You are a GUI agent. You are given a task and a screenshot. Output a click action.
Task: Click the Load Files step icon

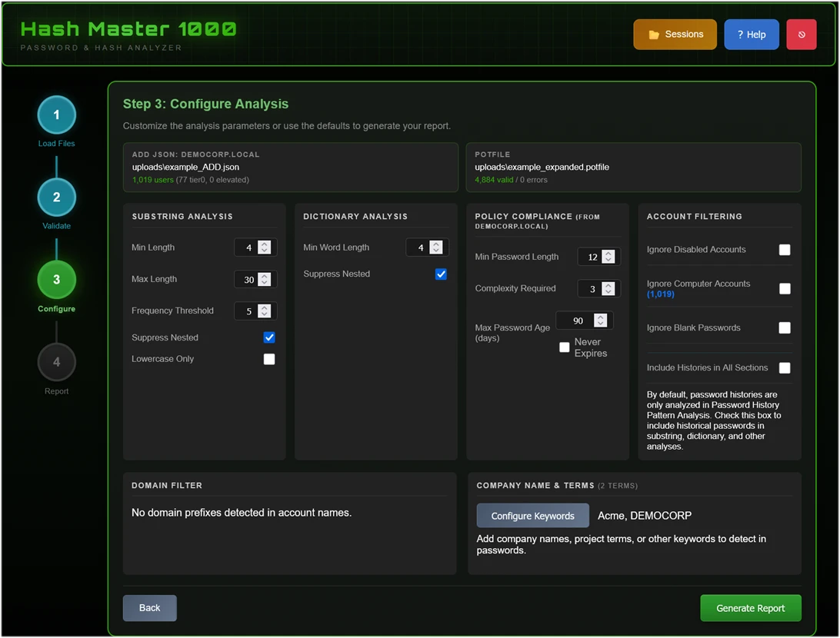(x=56, y=114)
